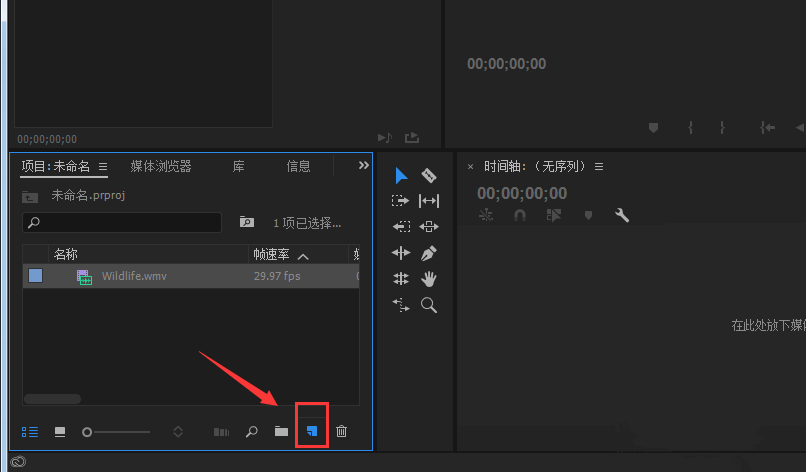Click the Go to In icon in program monitor

pyautogui.click(x=768, y=128)
